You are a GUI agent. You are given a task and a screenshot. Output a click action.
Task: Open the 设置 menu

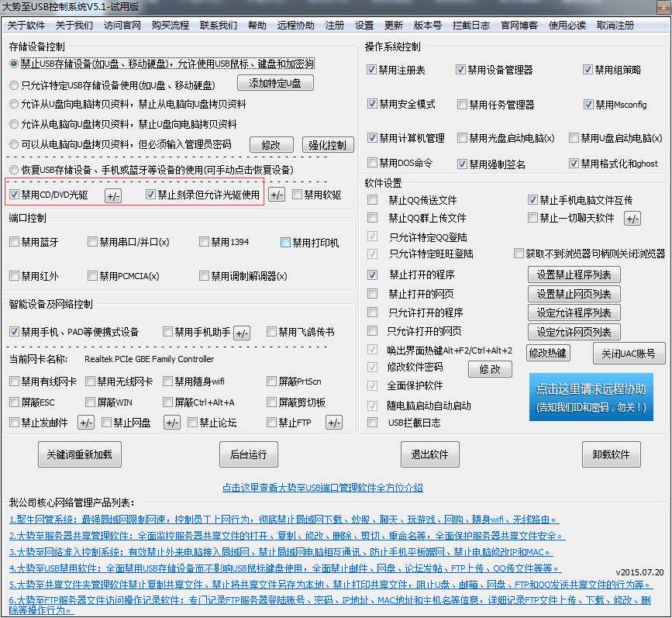(x=364, y=25)
